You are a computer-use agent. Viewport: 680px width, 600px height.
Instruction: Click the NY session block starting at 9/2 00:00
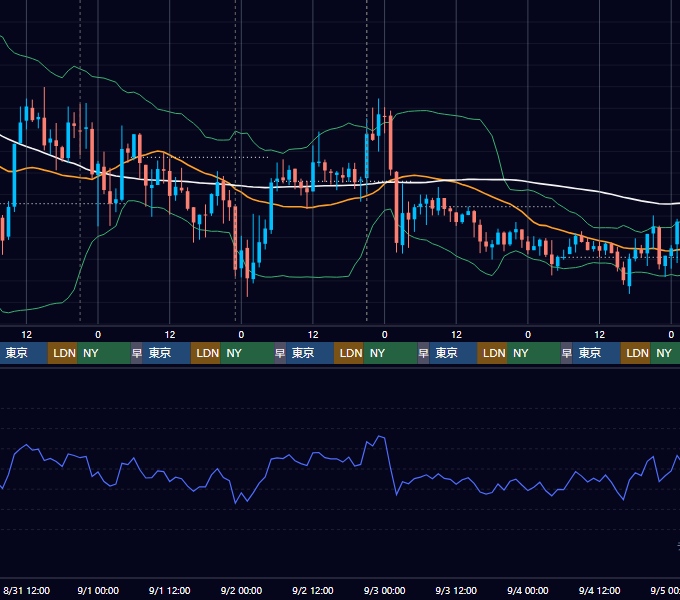click(247, 353)
